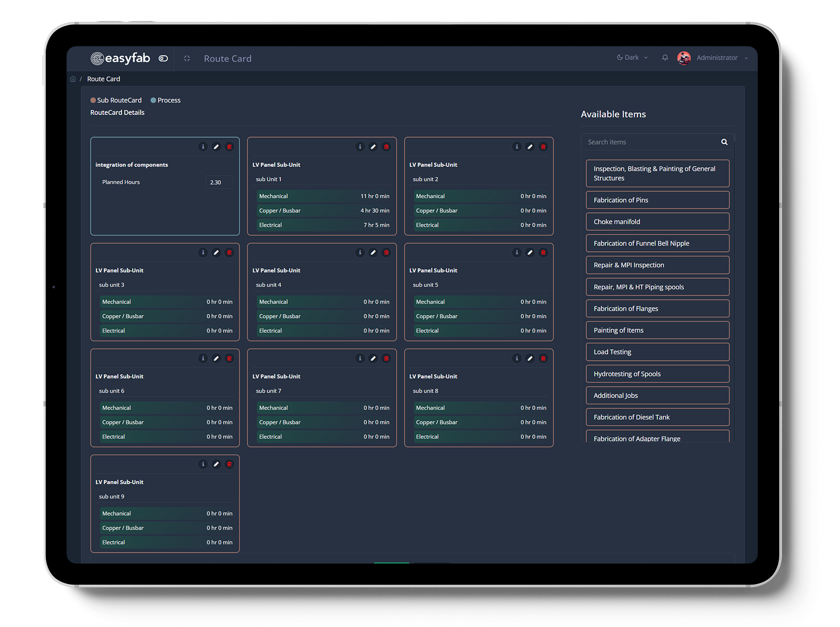Toggle fullscreen collapse icon in header
The width and height of the screenshot is (840, 627).
click(187, 59)
